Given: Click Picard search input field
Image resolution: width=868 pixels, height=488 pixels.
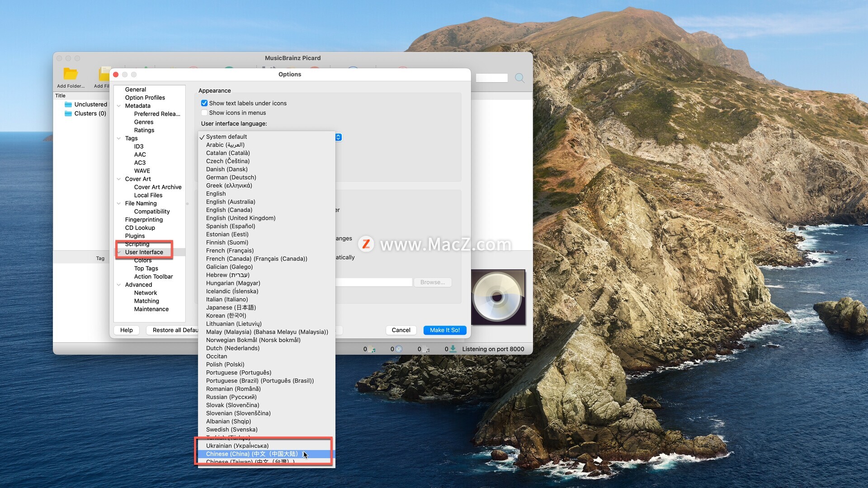Looking at the screenshot, I should pos(492,78).
